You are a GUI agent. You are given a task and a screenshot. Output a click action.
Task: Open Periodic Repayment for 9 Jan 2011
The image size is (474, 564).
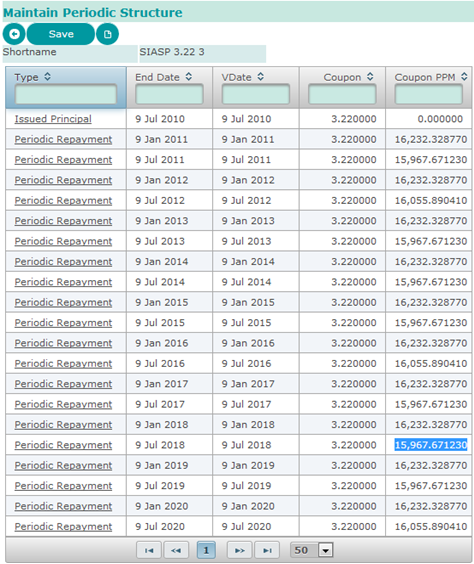(63, 139)
